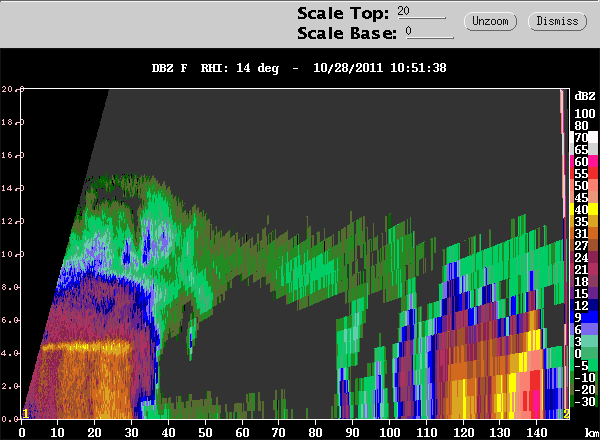This screenshot has height=440, width=600.
Task: Dismiss the RHI window
Action: click(x=557, y=21)
